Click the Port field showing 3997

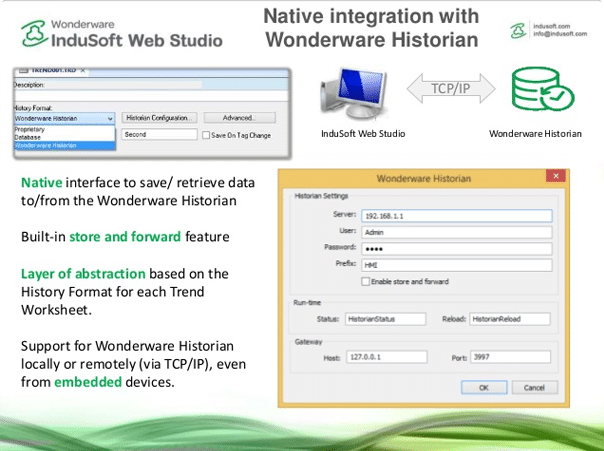coord(510,357)
